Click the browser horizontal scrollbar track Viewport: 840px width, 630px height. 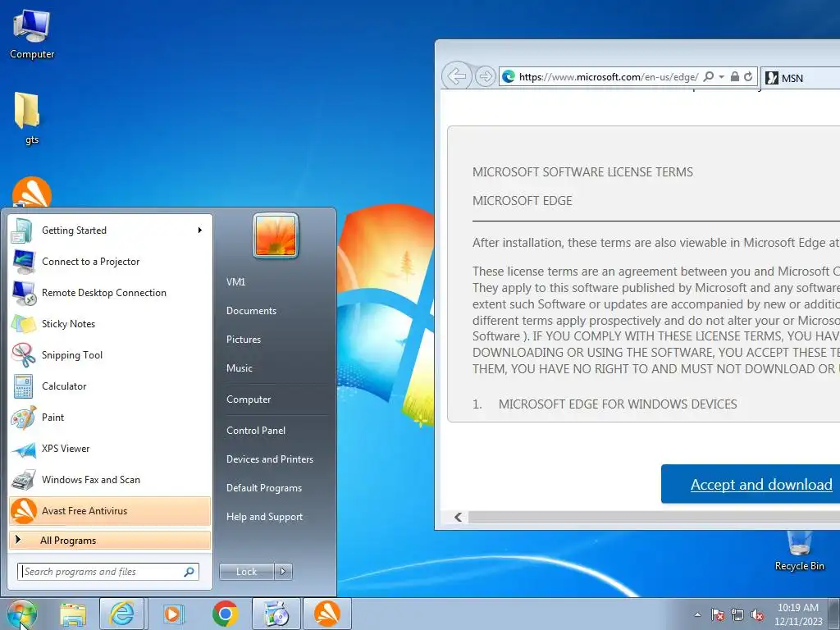[x=654, y=517]
